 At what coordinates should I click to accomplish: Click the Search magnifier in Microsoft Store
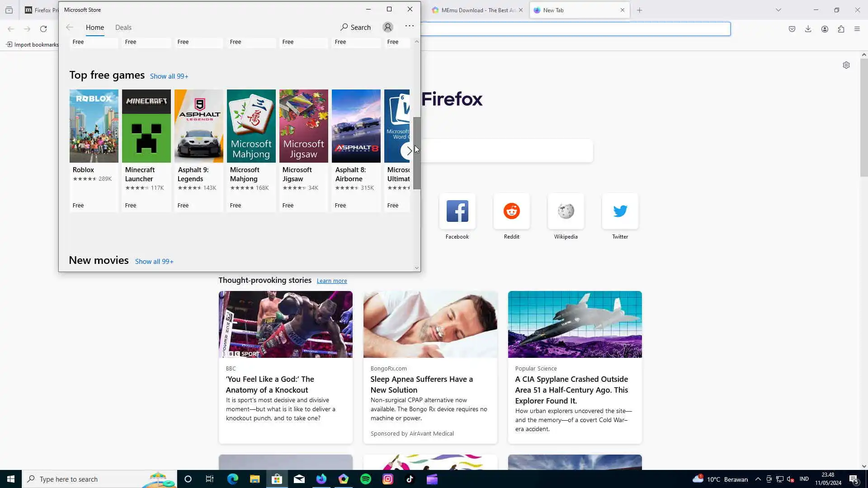(355, 27)
